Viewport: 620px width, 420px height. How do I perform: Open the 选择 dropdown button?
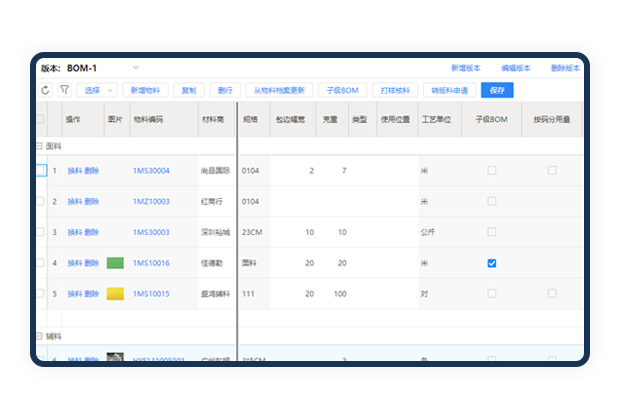99,90
